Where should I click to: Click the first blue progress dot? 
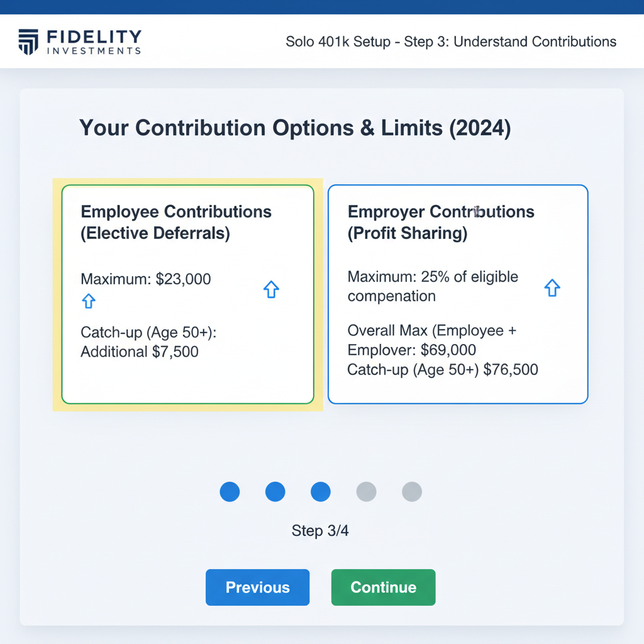pos(230,492)
